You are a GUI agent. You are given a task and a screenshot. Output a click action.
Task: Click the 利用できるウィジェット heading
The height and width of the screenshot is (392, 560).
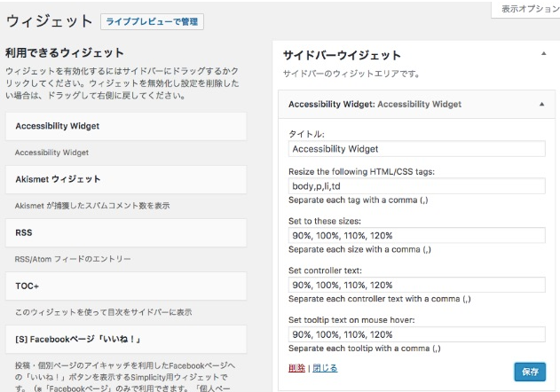point(65,53)
